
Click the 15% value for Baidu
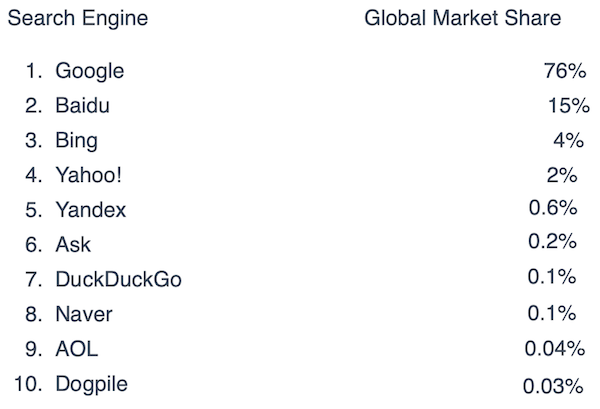569,105
